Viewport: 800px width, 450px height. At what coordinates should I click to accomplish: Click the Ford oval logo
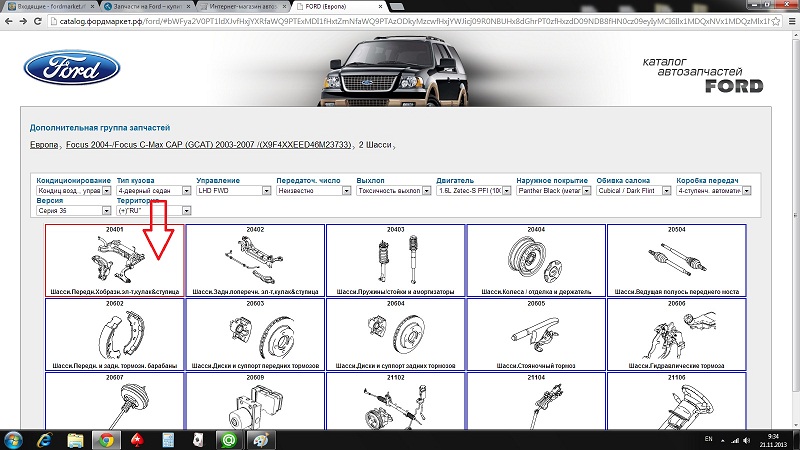tap(72, 67)
